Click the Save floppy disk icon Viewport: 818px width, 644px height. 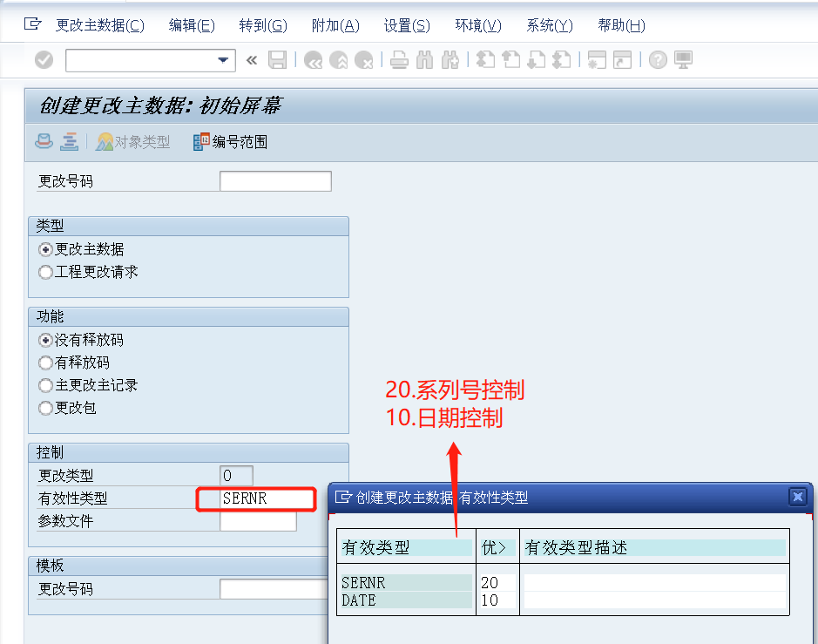coord(278,60)
